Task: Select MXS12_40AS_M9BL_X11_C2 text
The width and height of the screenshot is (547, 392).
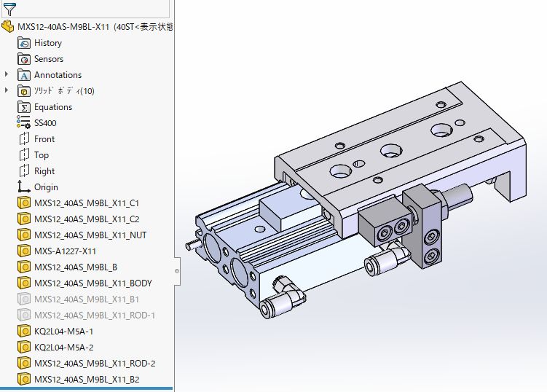Action: pos(87,219)
